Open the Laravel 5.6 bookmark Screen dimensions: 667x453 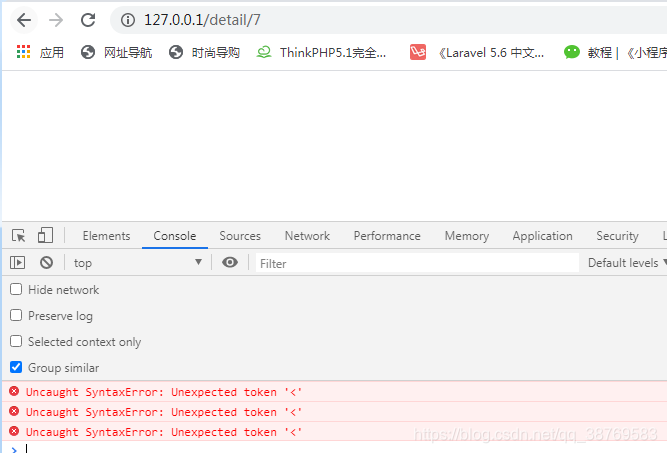tap(477, 52)
